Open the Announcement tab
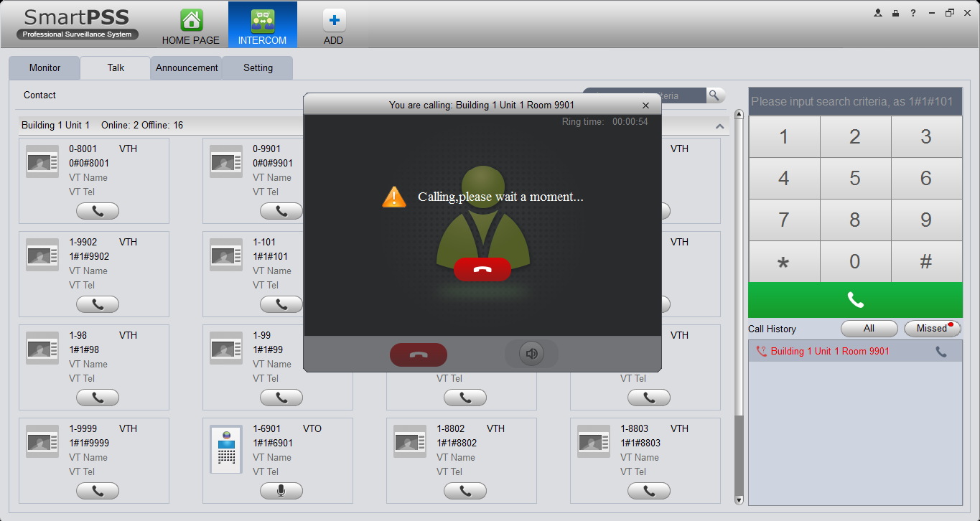This screenshot has height=521, width=980. pos(187,68)
